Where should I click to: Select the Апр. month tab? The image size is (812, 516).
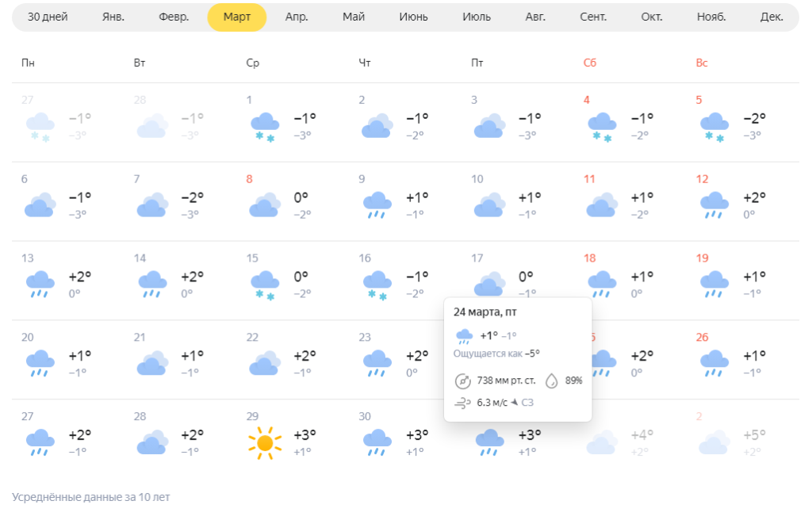coord(297,17)
